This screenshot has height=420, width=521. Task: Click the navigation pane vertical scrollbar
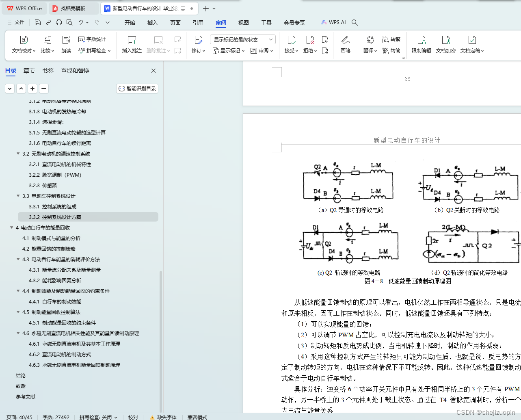click(x=161, y=342)
